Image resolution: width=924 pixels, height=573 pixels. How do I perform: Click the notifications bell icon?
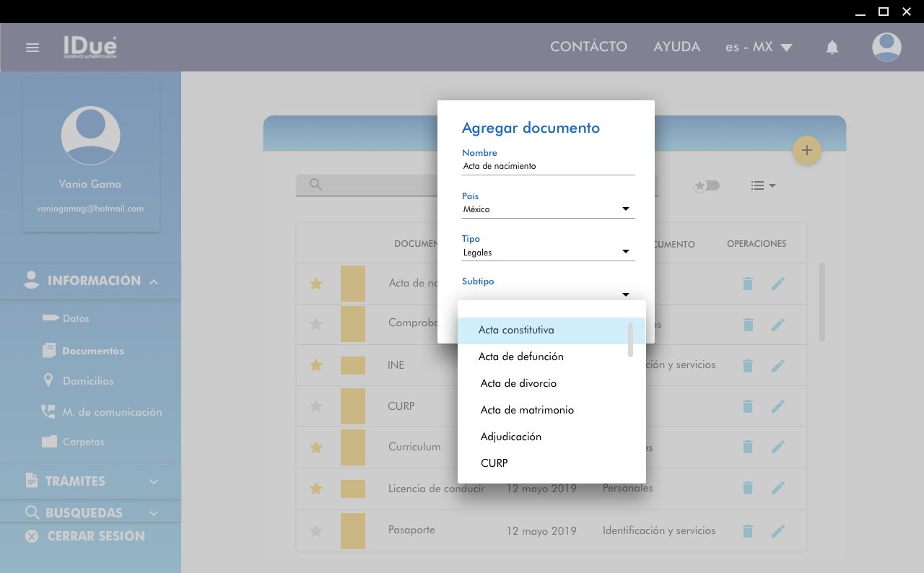(x=832, y=48)
